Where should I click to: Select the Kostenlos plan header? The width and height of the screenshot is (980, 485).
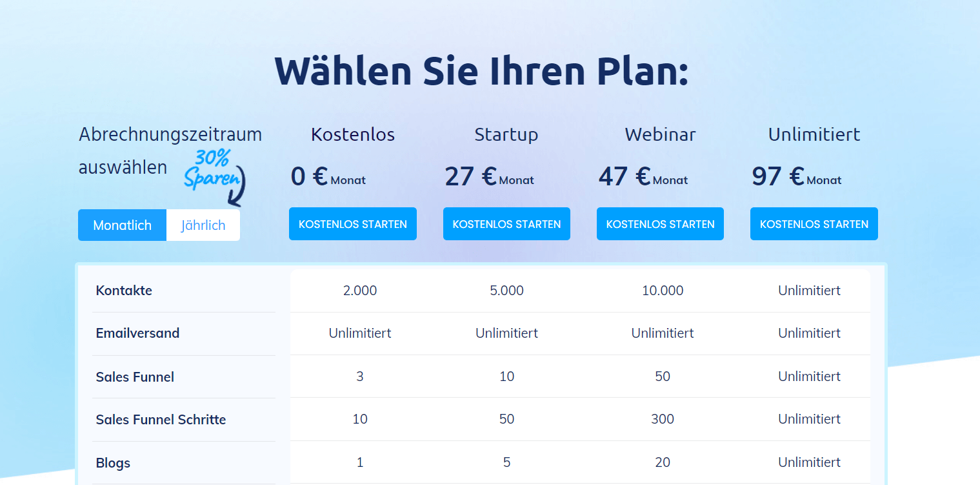pos(352,134)
